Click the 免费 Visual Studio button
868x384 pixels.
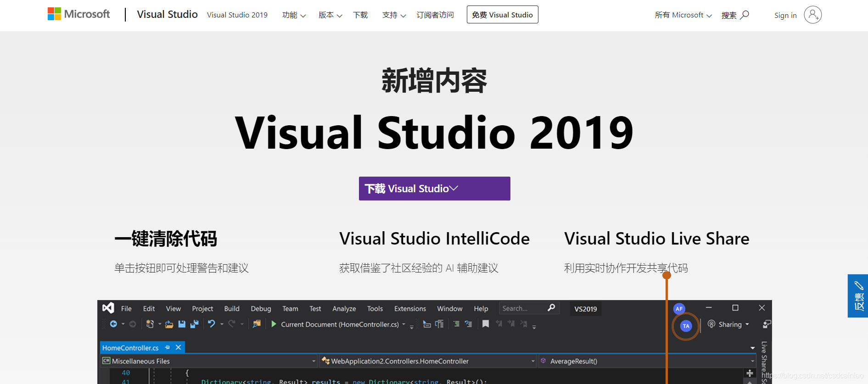click(x=502, y=15)
